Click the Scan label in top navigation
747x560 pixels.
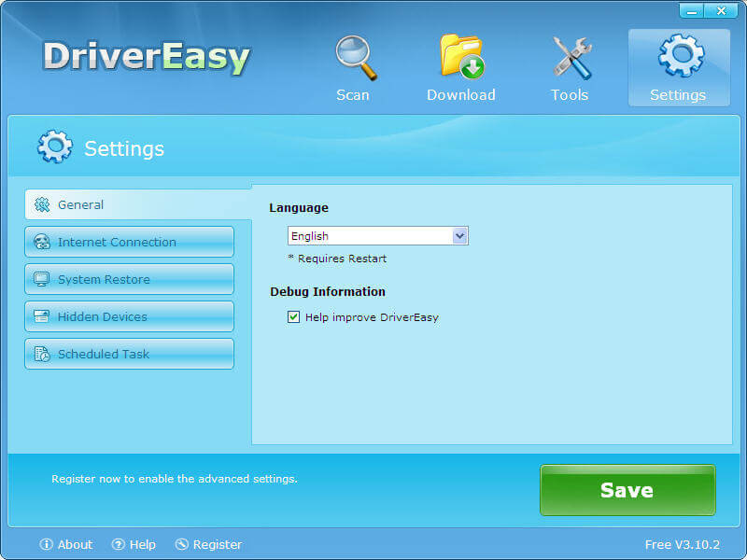353,95
